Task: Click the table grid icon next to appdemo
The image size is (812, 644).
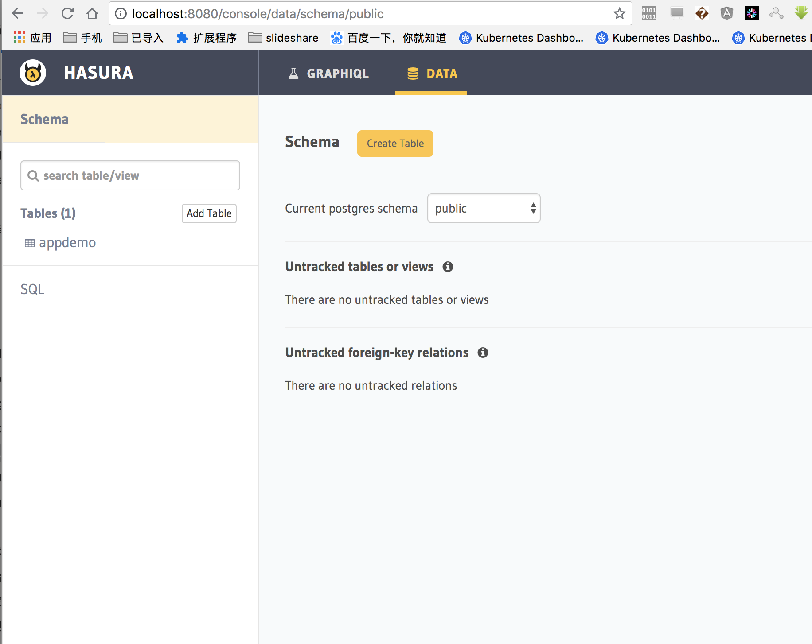Action: tap(30, 243)
